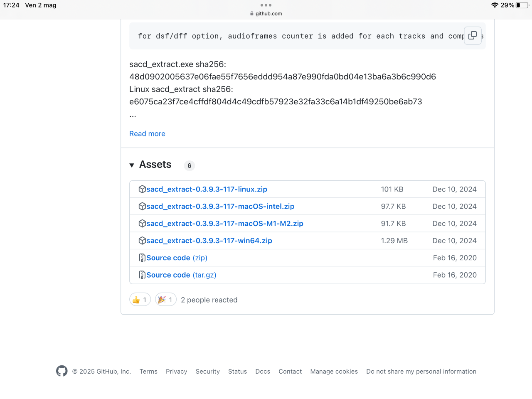The image size is (532, 399).
Task: Toggle the party popper reaction
Action: (166, 300)
